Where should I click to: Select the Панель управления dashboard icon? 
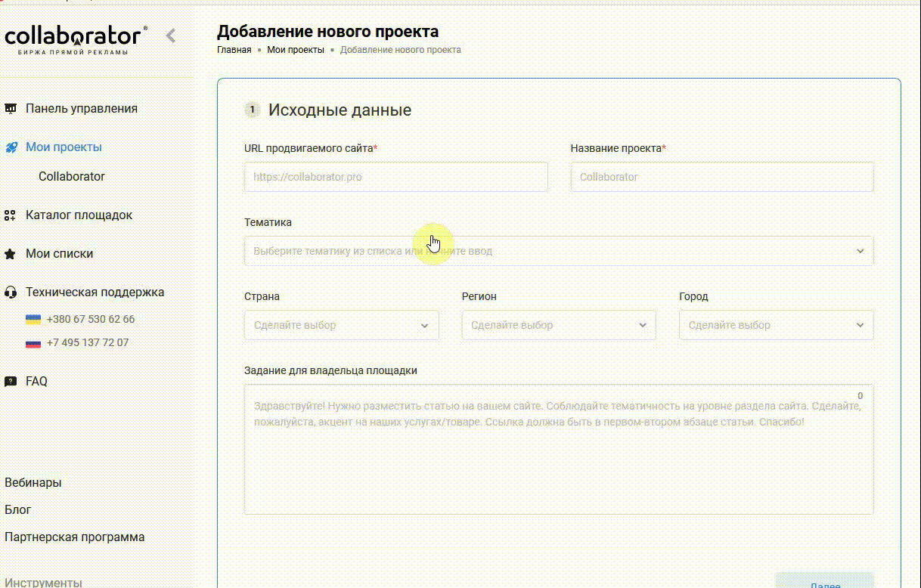pos(11,108)
